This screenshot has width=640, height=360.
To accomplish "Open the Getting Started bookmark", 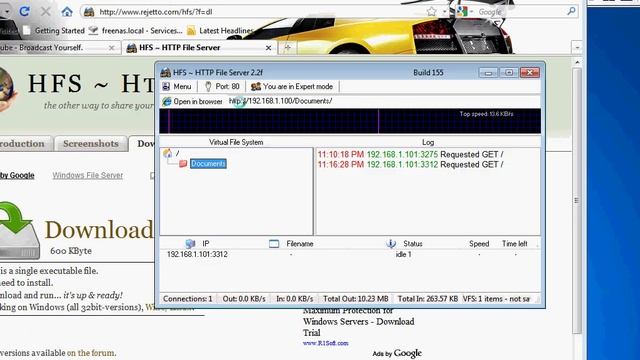I will tap(54, 31).
